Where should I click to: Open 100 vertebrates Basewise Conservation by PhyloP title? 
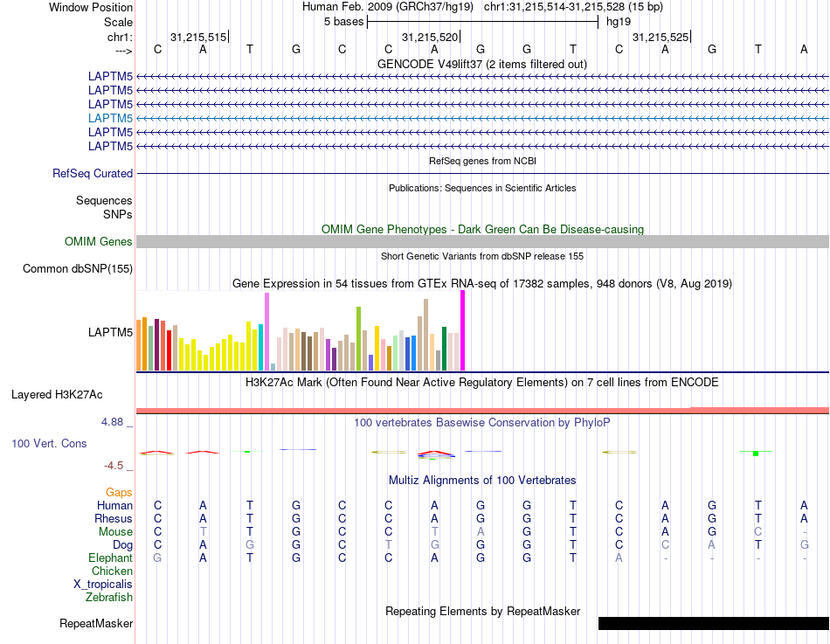[x=481, y=423]
